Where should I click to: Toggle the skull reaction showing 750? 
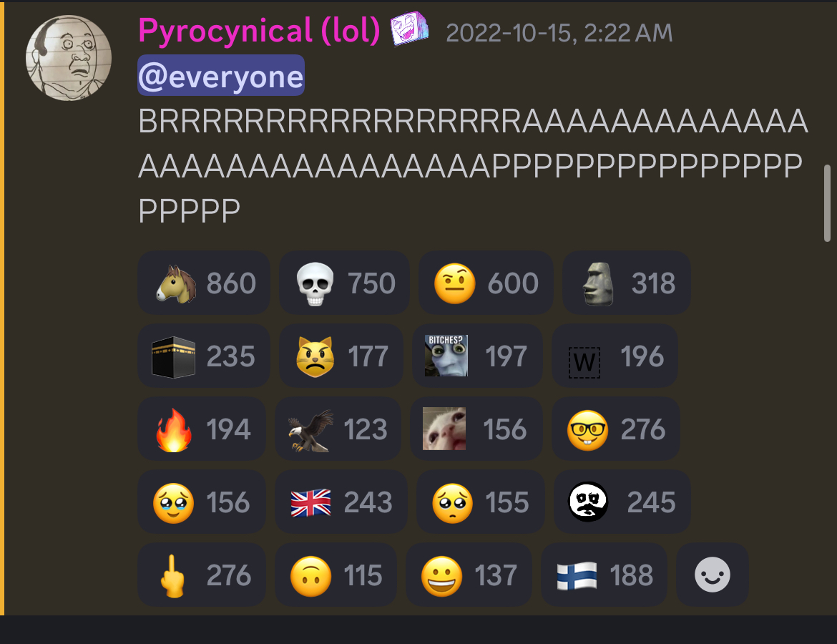point(344,283)
